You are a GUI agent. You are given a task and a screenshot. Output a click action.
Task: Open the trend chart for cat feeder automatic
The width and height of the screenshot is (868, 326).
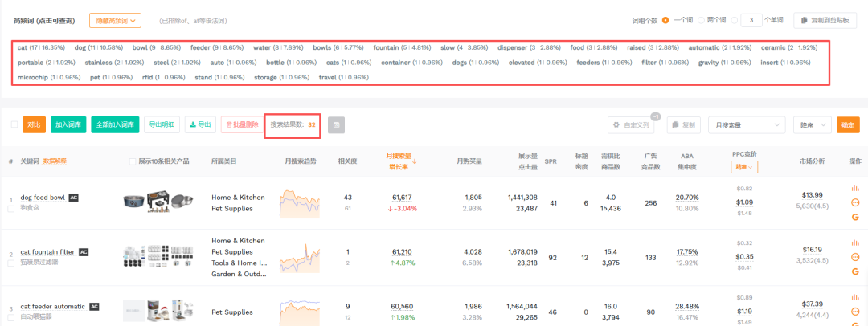pyautogui.click(x=300, y=312)
